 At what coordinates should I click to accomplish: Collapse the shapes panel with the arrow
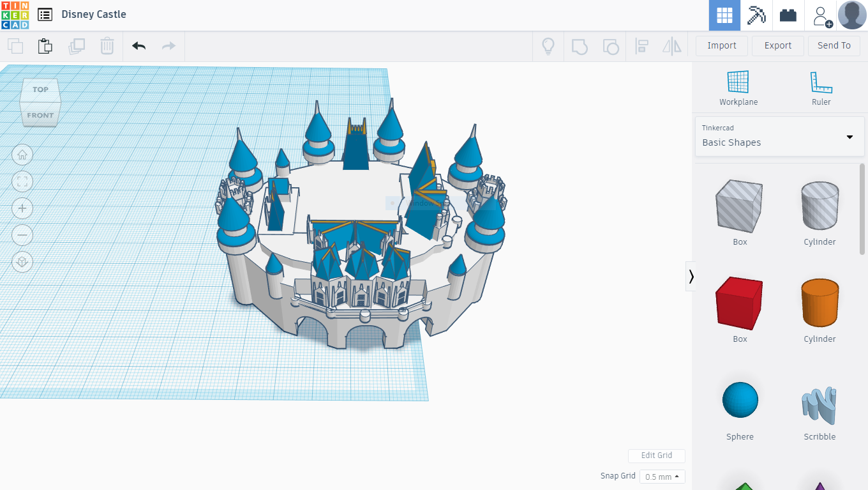point(691,276)
